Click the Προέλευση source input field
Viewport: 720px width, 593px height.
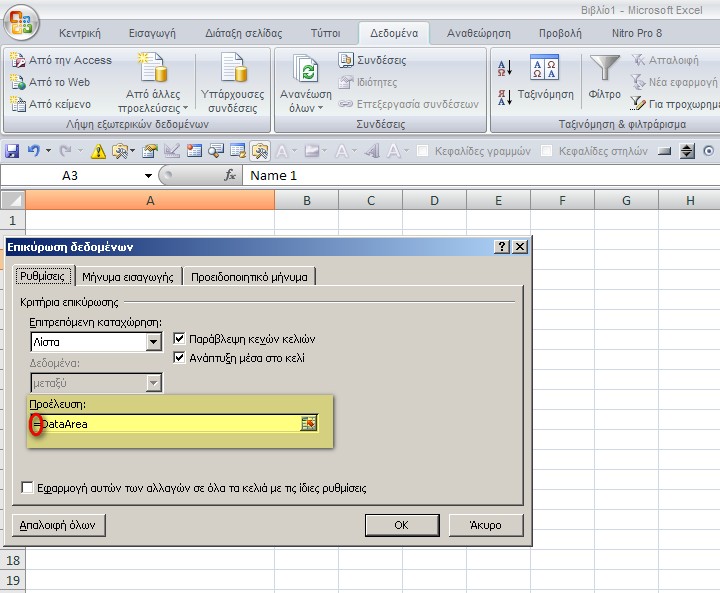click(165, 424)
